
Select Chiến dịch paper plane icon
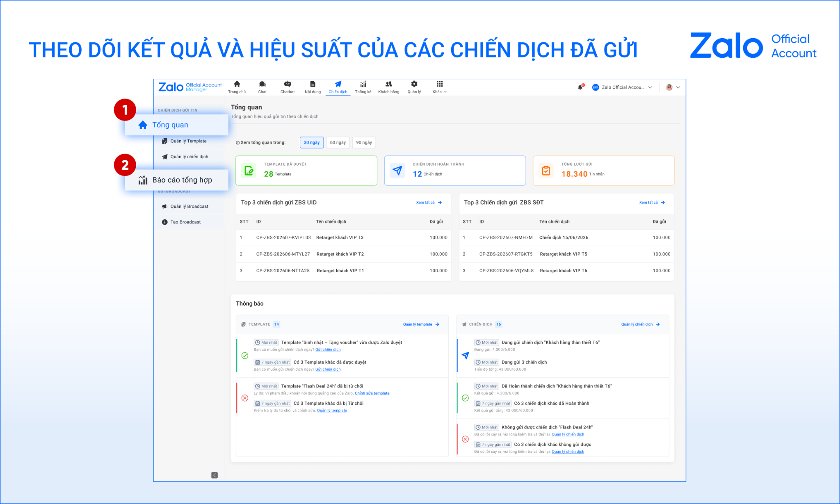tap(338, 84)
